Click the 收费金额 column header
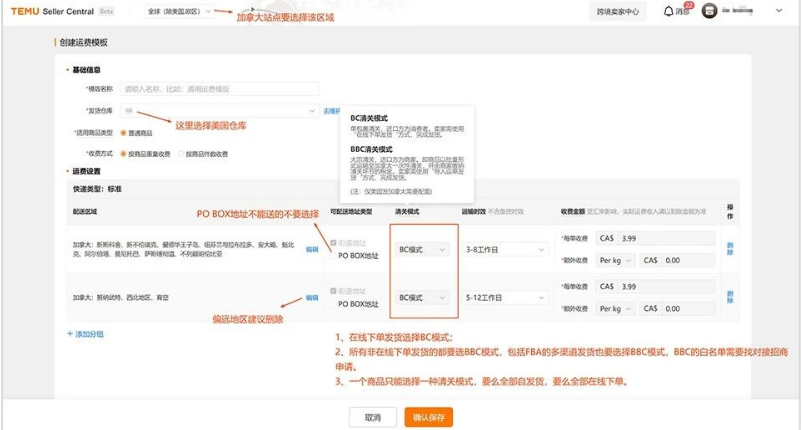This screenshot has height=430, width=802. tap(573, 211)
